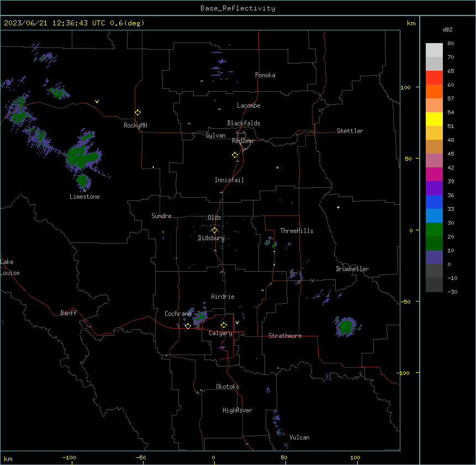Select the white plus marker west of Drumheller
This screenshot has height=465, width=476.
tap(338, 207)
